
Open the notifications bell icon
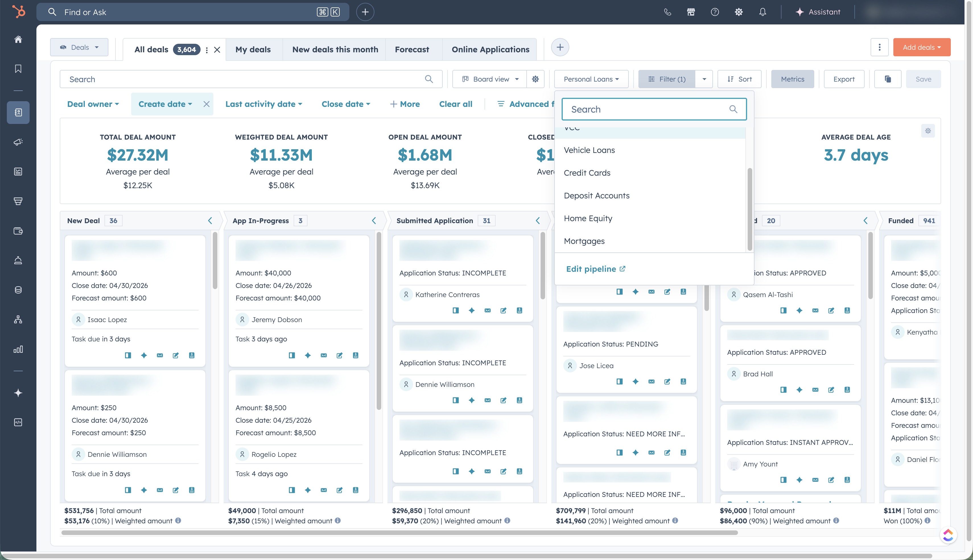click(x=762, y=12)
